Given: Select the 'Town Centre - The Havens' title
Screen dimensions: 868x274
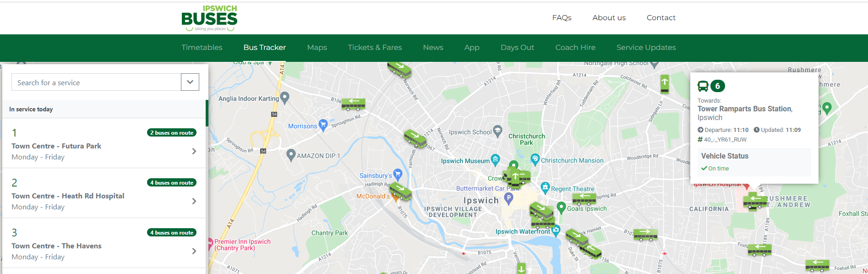Looking at the screenshot, I should [x=56, y=246].
